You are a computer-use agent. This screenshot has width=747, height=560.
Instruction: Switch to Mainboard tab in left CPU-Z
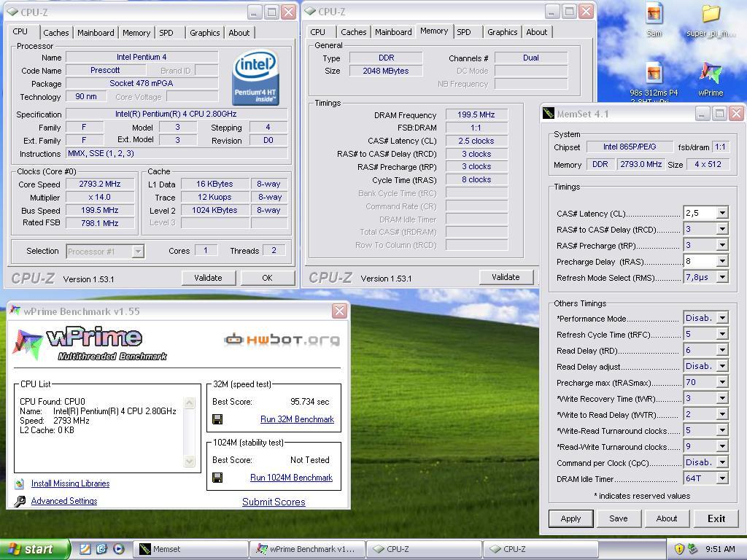[x=96, y=33]
